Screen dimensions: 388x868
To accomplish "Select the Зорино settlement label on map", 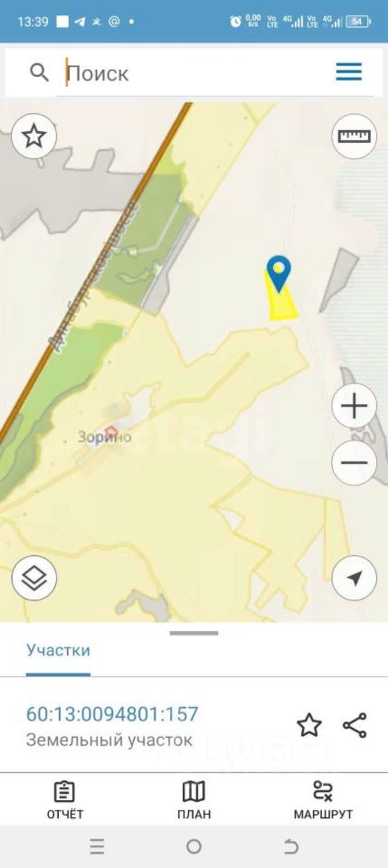I will [x=105, y=437].
